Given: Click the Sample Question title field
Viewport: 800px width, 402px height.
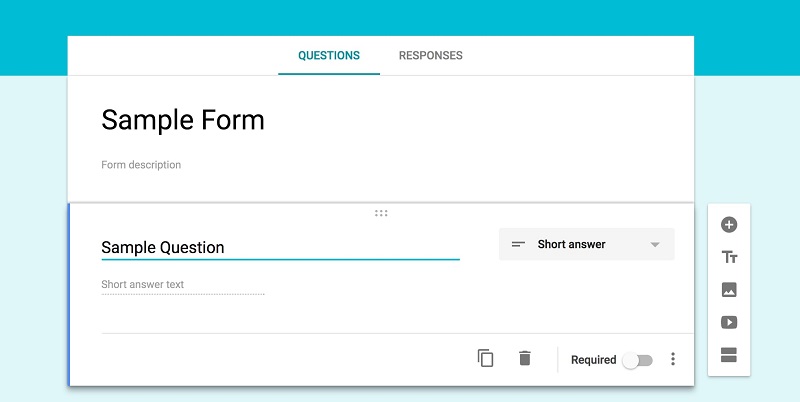Looking at the screenshot, I should (x=280, y=247).
